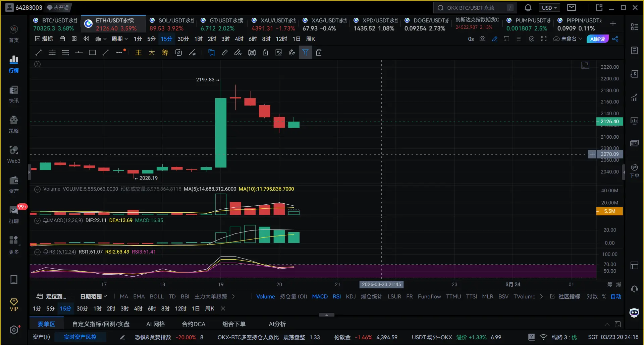Open the 委单区 order area tab
The width and height of the screenshot is (644, 345).
46,324
